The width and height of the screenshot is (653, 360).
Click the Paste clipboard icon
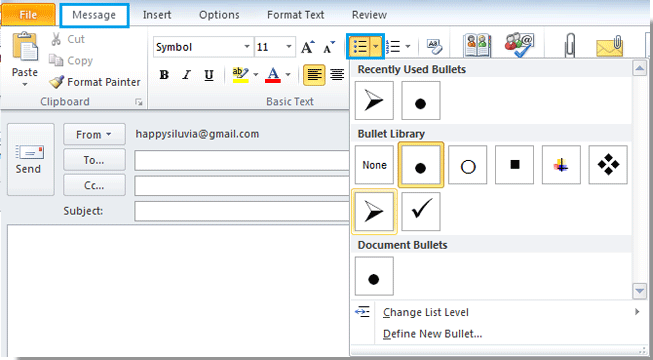[x=25, y=46]
